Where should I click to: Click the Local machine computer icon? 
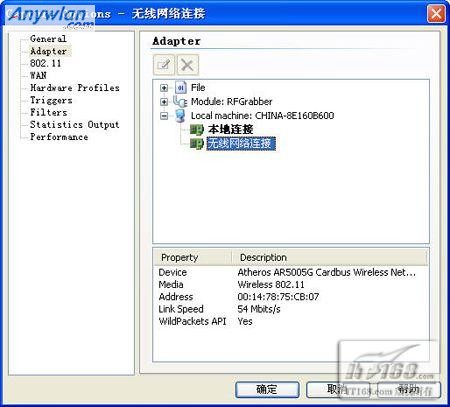click(x=180, y=116)
